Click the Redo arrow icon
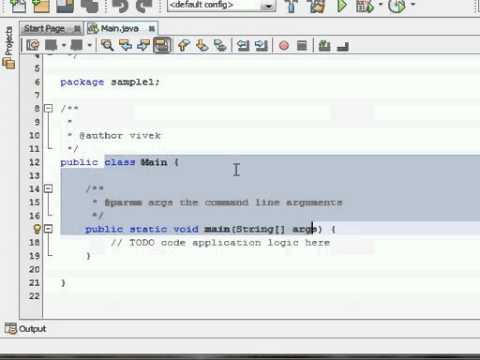Viewport: 480px width, 360px height. coord(144,5)
